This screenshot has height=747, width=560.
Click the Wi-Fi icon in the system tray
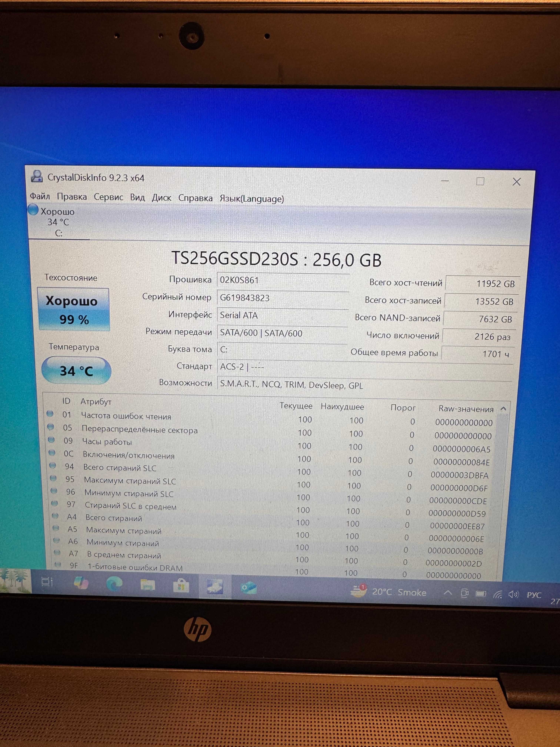[498, 594]
